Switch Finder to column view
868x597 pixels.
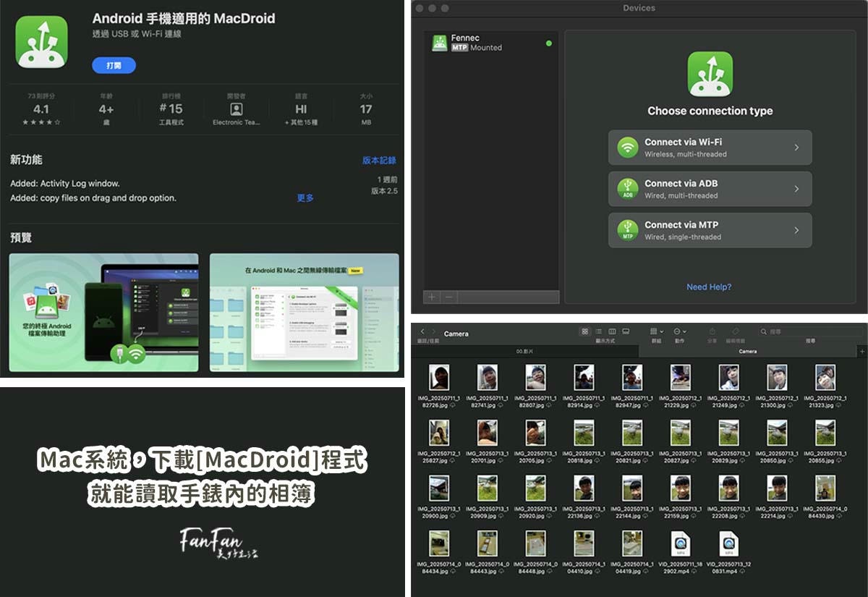tap(613, 331)
